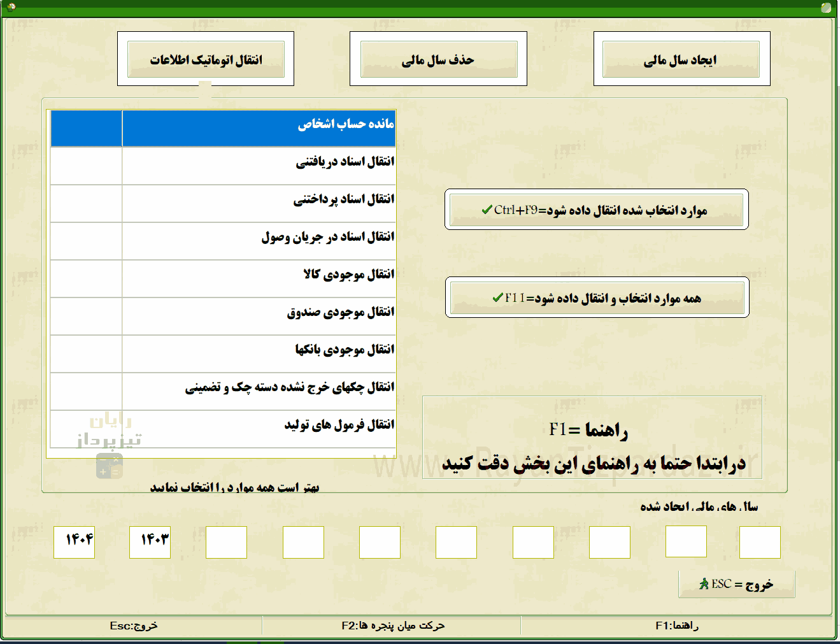The height and width of the screenshot is (644, 840).
Task: Click the ایجاد سال مالی button
Action: (x=681, y=59)
